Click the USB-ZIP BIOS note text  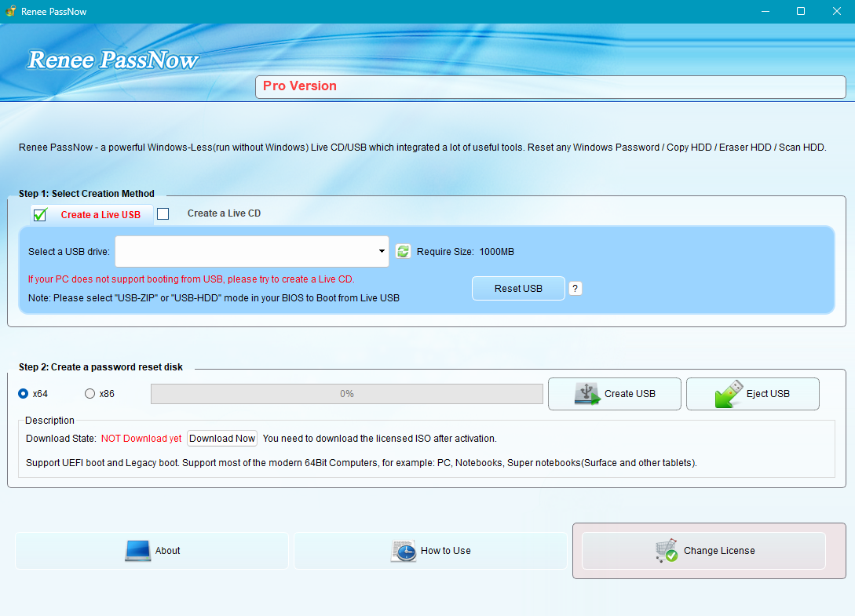click(x=214, y=298)
